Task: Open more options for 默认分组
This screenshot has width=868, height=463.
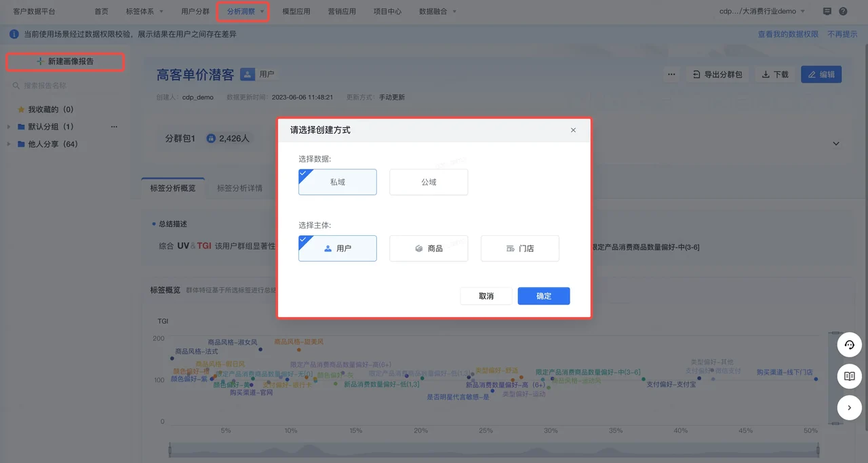Action: [x=114, y=127]
